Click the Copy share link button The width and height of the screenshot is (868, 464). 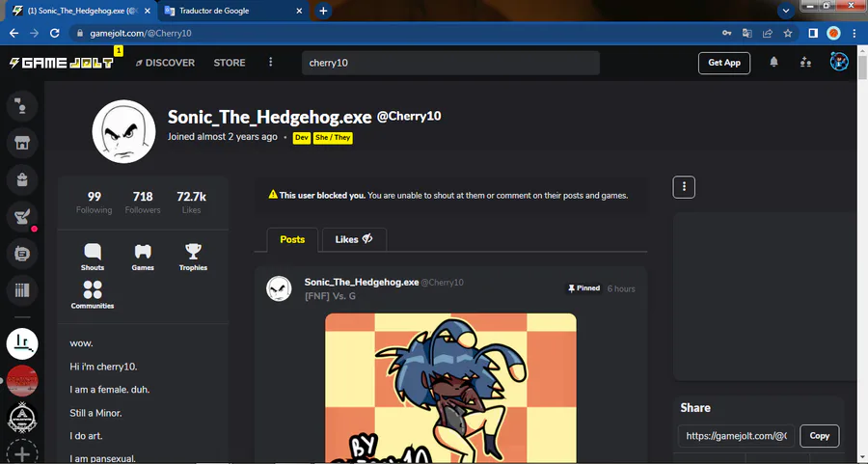(x=819, y=436)
